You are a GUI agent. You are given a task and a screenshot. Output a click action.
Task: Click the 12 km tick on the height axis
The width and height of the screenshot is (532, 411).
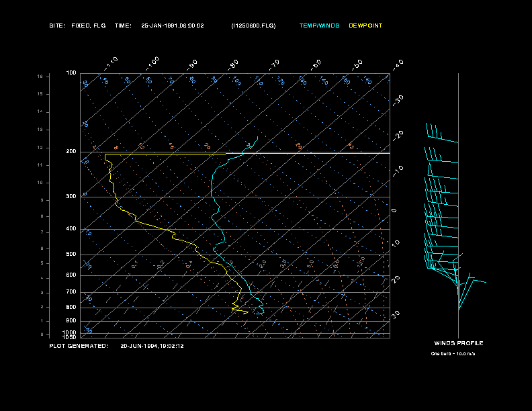click(40, 148)
